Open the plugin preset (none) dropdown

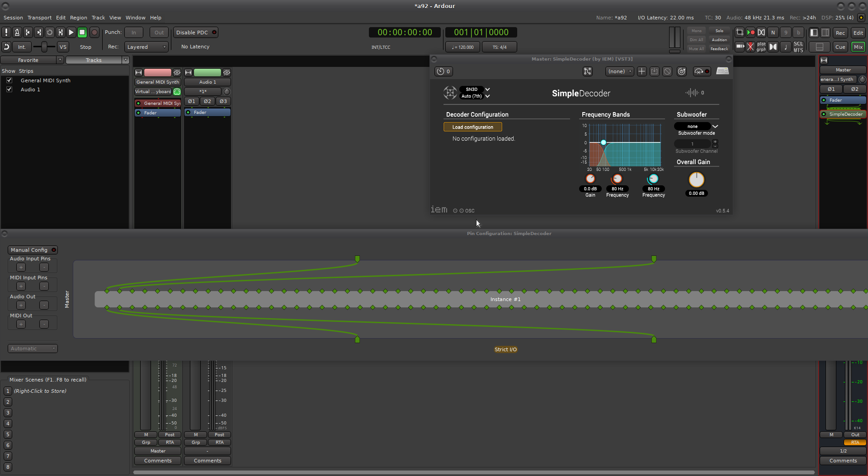tap(619, 71)
